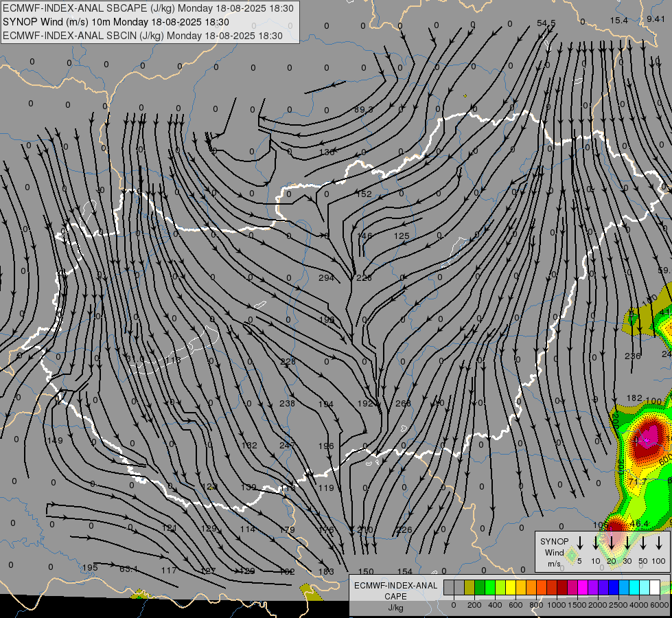Screen dimensions: 672x618
Task: Click the CAPE legend's 400 tick label
Action: (495, 605)
